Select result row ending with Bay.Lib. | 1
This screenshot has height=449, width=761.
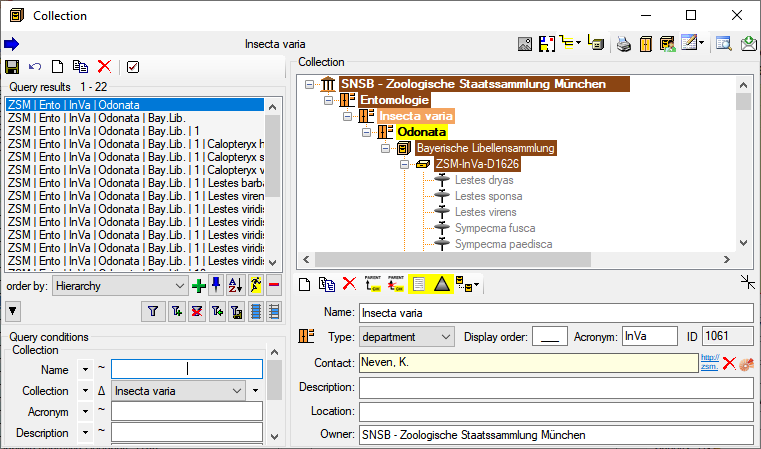pos(135,131)
